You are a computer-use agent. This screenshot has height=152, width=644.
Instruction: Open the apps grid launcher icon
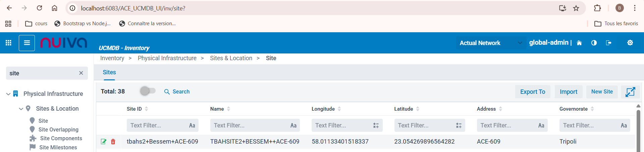tap(9, 43)
